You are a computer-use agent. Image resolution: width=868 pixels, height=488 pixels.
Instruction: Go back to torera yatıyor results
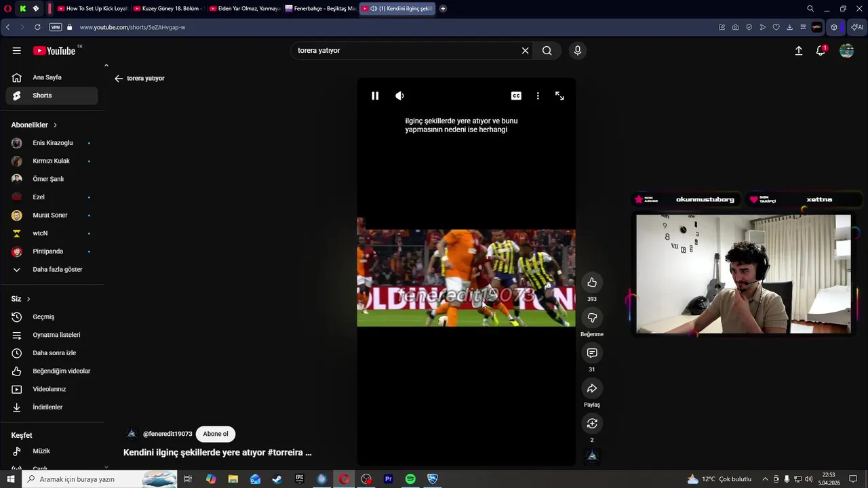click(x=119, y=79)
